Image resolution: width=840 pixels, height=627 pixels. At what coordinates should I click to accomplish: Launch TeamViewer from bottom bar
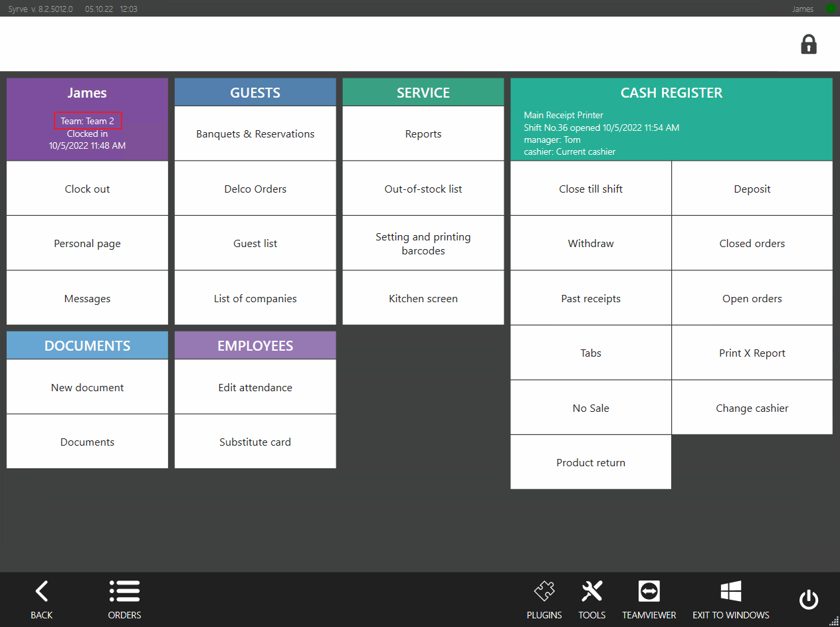tap(649, 591)
